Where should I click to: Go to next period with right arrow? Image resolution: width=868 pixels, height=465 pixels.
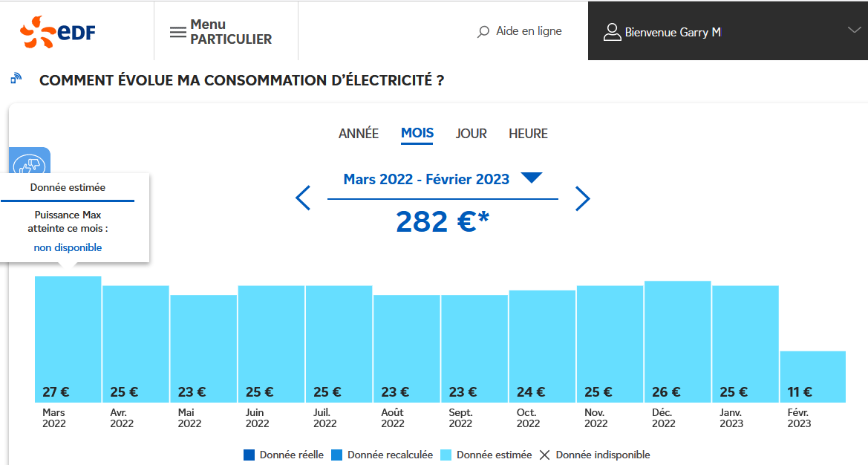tap(583, 198)
